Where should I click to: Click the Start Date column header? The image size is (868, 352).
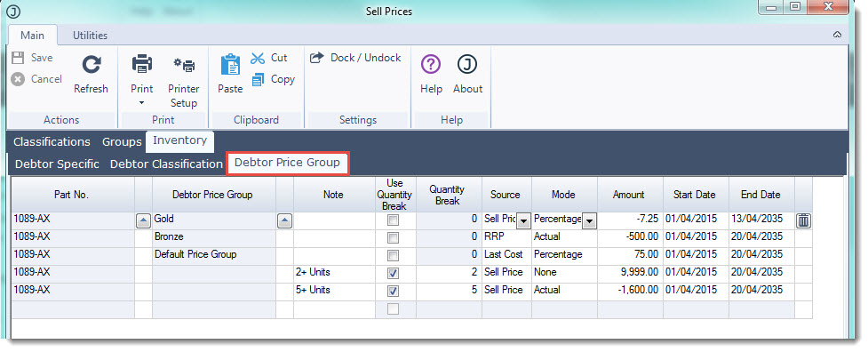pos(696,195)
